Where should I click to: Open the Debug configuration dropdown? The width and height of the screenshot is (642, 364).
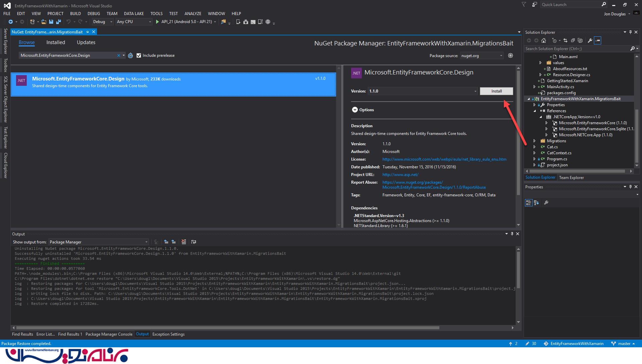tap(111, 22)
